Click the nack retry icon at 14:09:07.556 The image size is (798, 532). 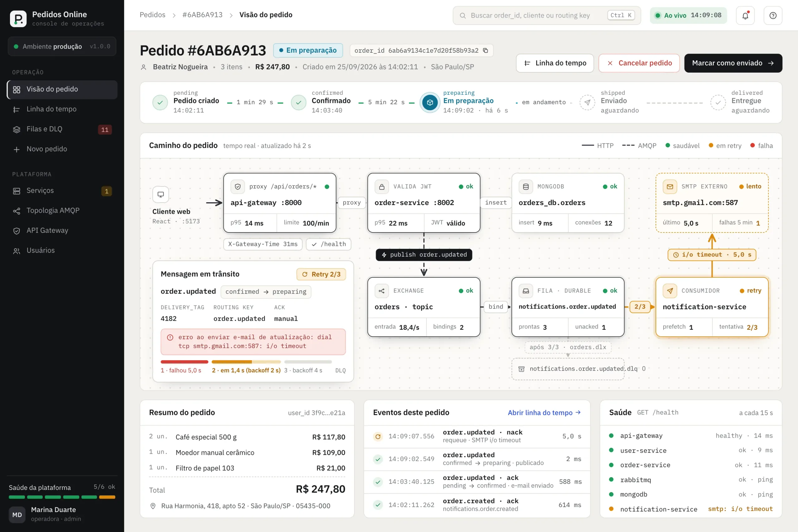377,436
